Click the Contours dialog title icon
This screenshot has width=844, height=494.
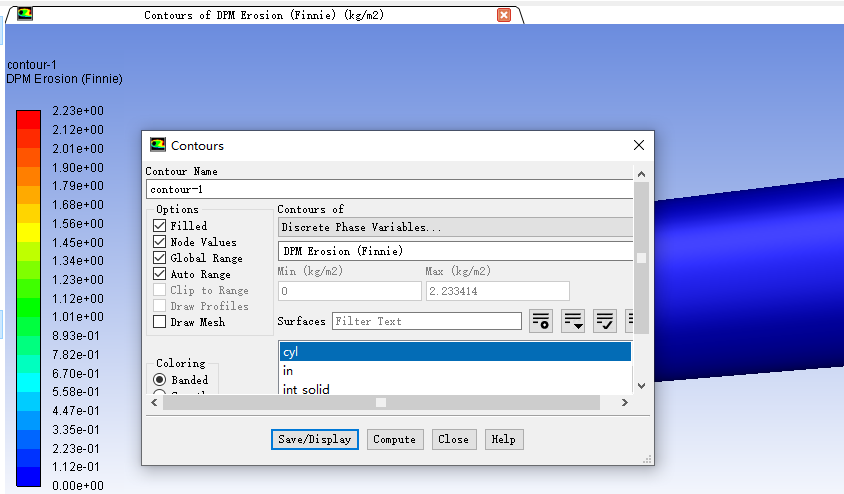click(x=158, y=145)
